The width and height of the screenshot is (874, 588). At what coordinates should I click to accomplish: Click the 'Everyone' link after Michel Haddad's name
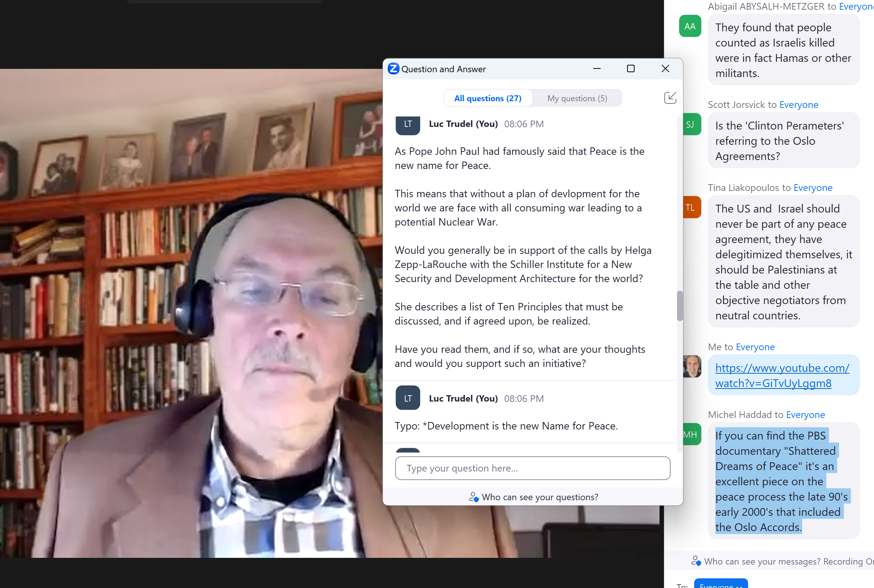coord(805,415)
